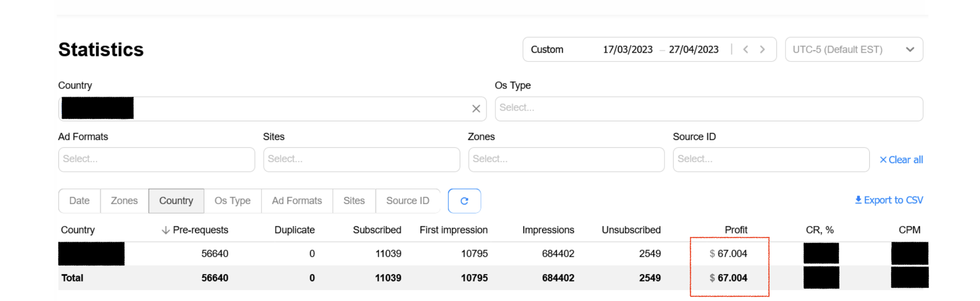Open the Zones filter dropdown

pyautogui.click(x=566, y=160)
